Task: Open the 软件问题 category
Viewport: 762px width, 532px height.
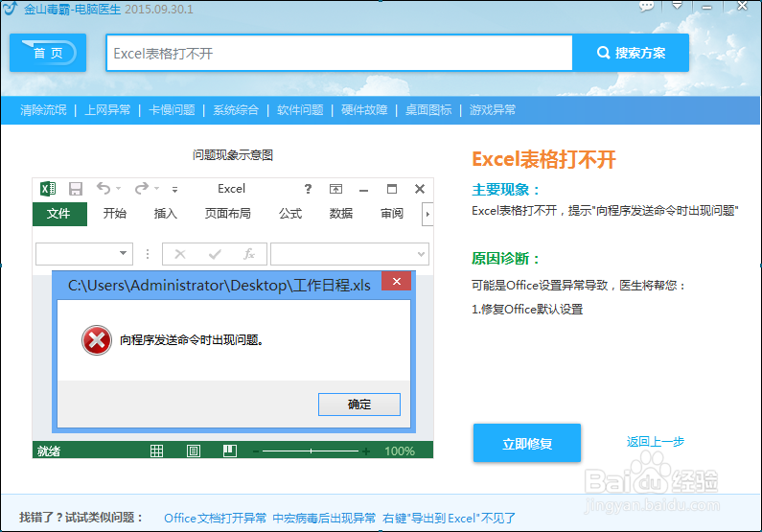Action: 300,110
